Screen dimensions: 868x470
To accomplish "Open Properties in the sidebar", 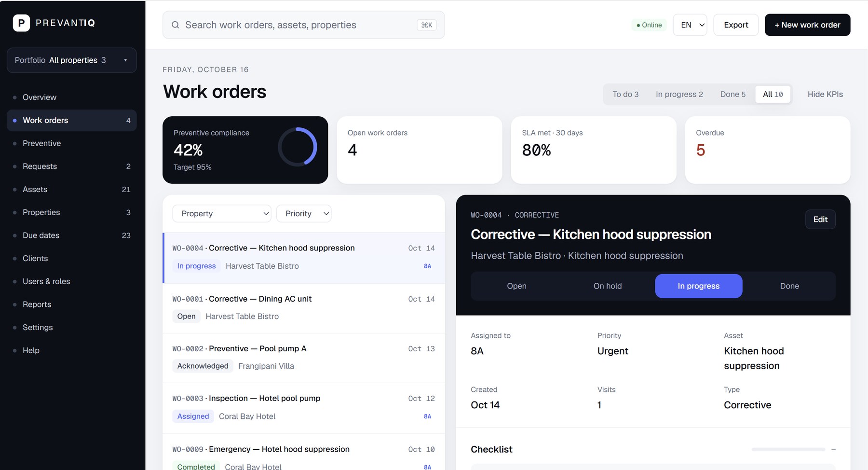I will click(x=71, y=212).
